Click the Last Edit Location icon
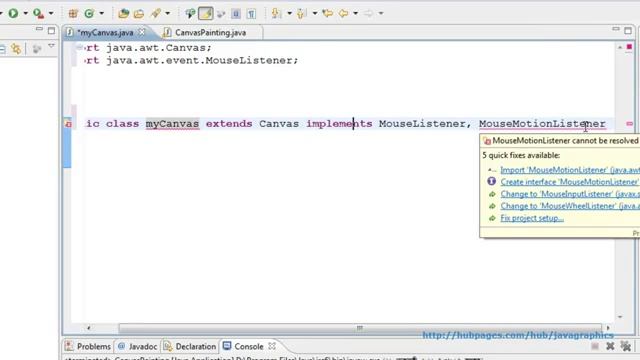The width and height of the screenshot is (640, 360). 327,13
